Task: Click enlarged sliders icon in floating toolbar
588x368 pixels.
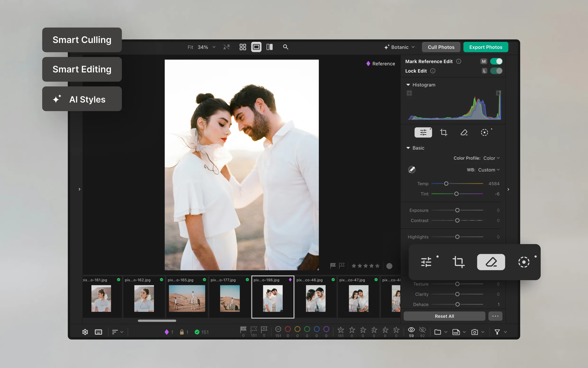Action: point(426,262)
